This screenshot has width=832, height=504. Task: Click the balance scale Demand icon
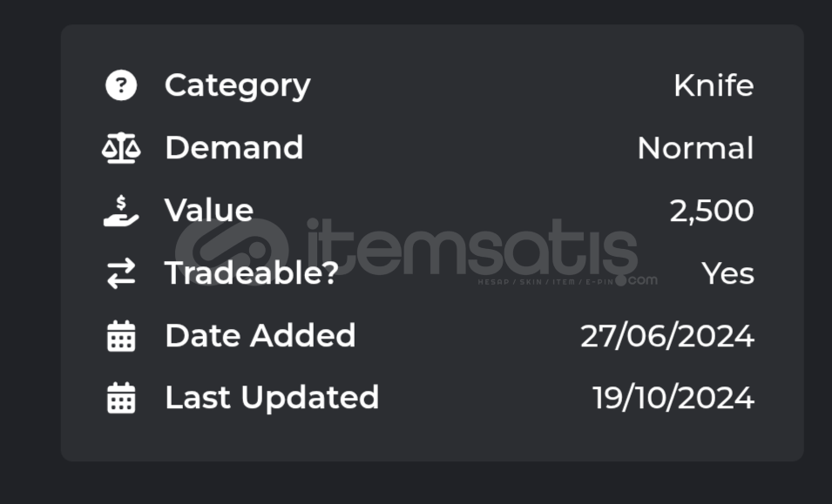pos(121,147)
